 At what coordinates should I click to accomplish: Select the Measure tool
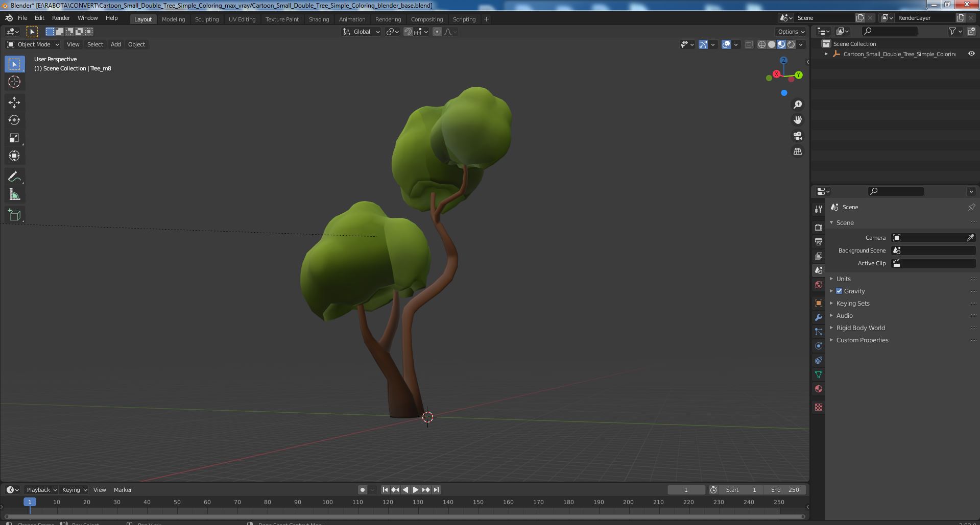(14, 194)
